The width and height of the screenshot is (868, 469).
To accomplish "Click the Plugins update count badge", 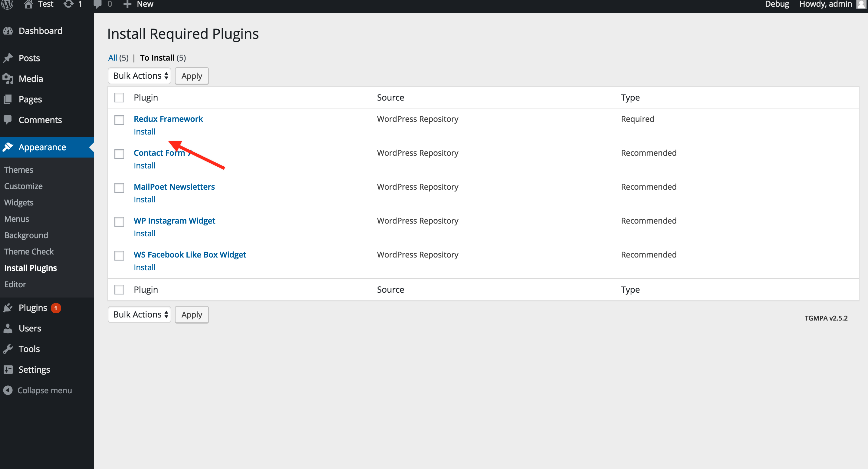I will click(x=56, y=308).
